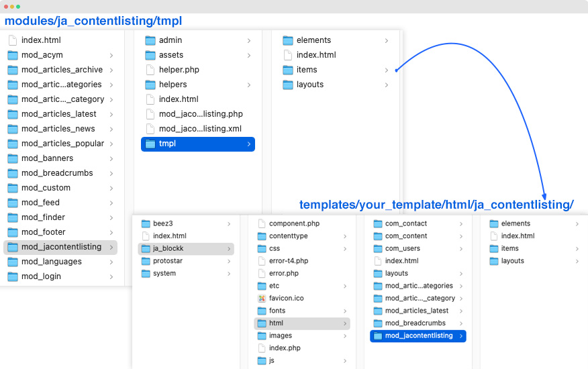
Task: Click the mod_jaco...listing.xml file icon
Action: (150, 129)
